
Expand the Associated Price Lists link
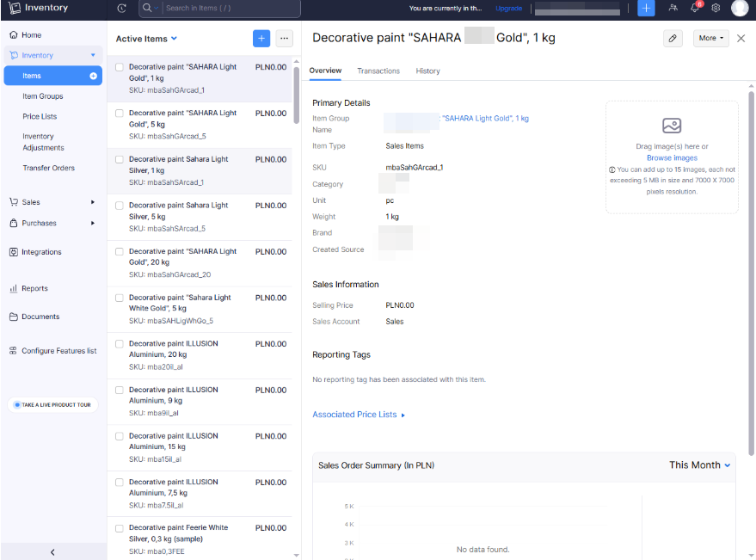(x=358, y=415)
